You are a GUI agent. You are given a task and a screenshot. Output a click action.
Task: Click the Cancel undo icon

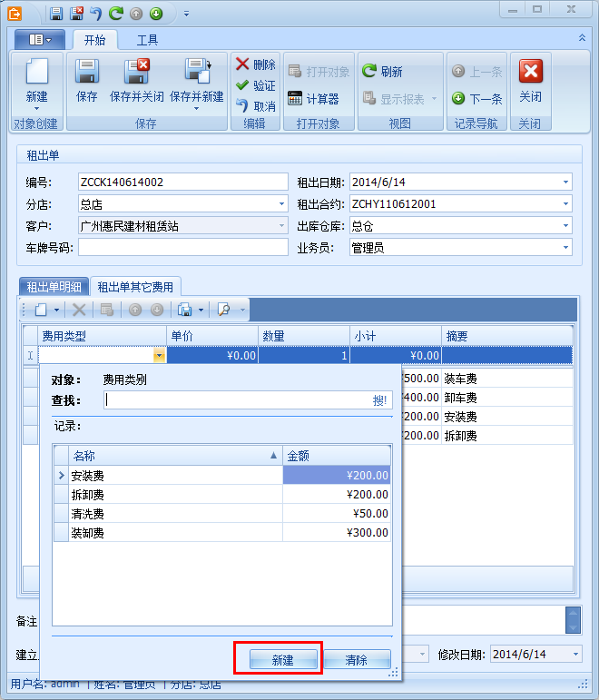click(x=243, y=106)
